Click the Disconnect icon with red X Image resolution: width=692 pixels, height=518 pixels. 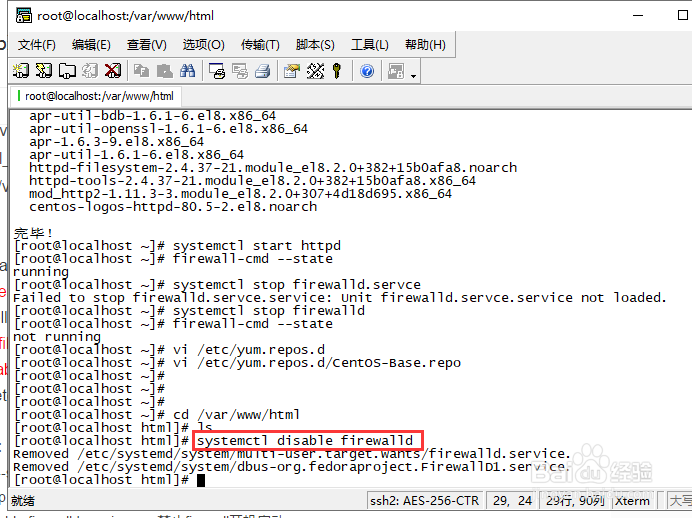tap(113, 71)
